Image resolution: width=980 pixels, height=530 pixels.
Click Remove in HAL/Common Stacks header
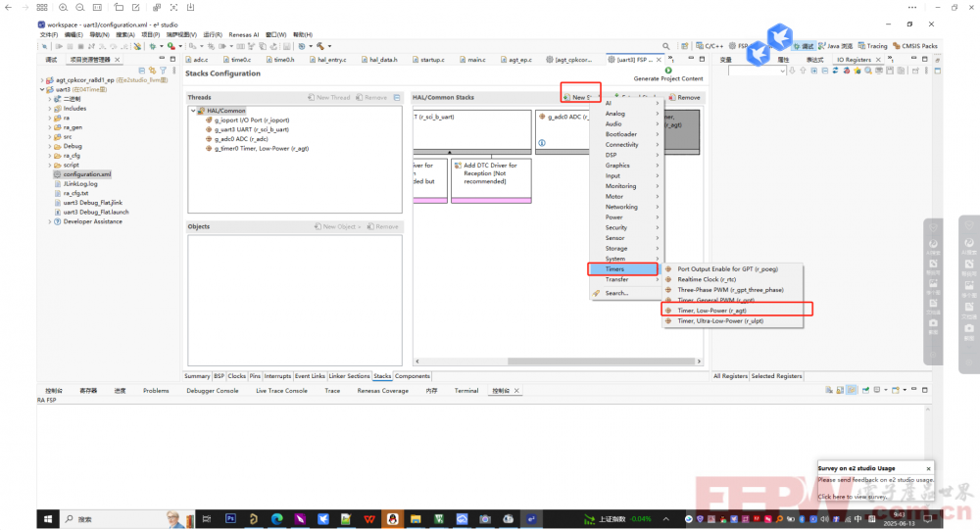click(x=684, y=98)
